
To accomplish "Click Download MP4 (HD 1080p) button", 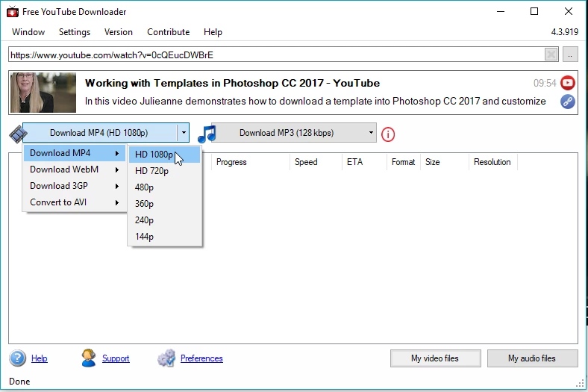I will coord(99,133).
